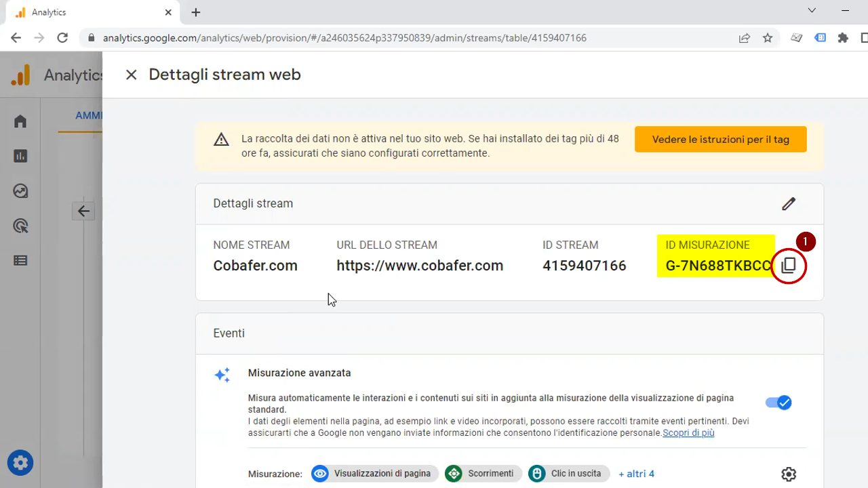Open the Explore section icon
Viewport: 868px width, 488px height.
[x=20, y=190]
